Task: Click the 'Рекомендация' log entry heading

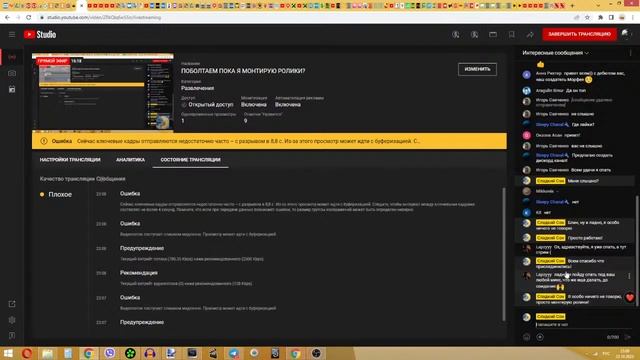Action: 139,273
